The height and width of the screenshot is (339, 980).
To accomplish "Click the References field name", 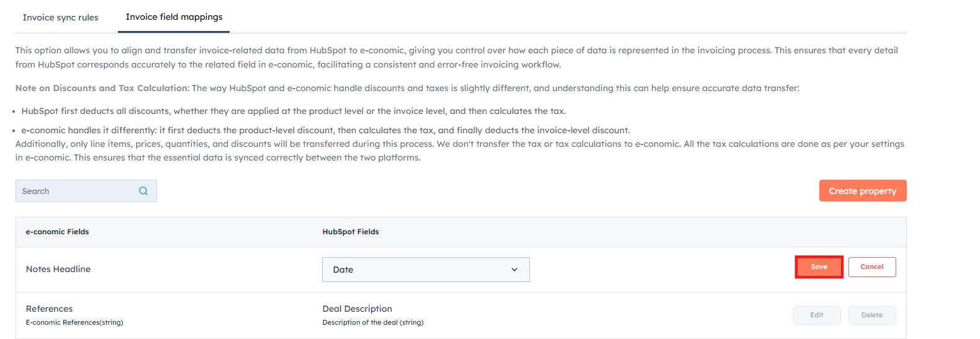I will point(49,309).
